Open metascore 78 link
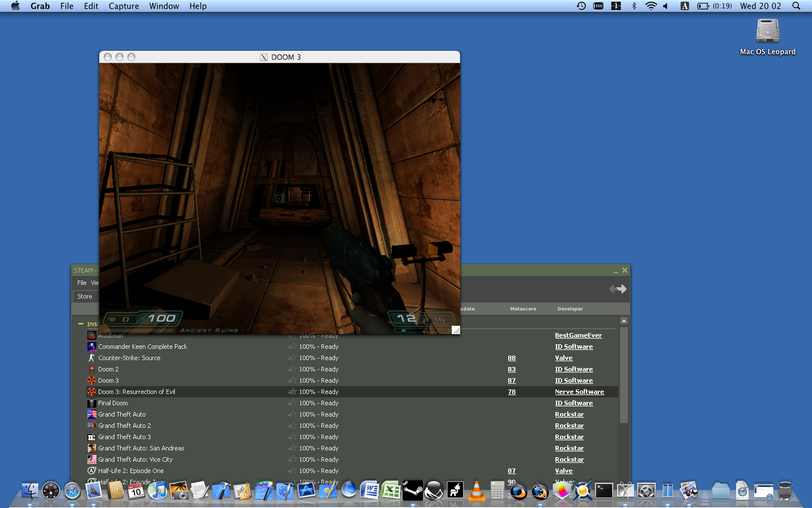Screen dimensions: 812x508 coord(511,392)
